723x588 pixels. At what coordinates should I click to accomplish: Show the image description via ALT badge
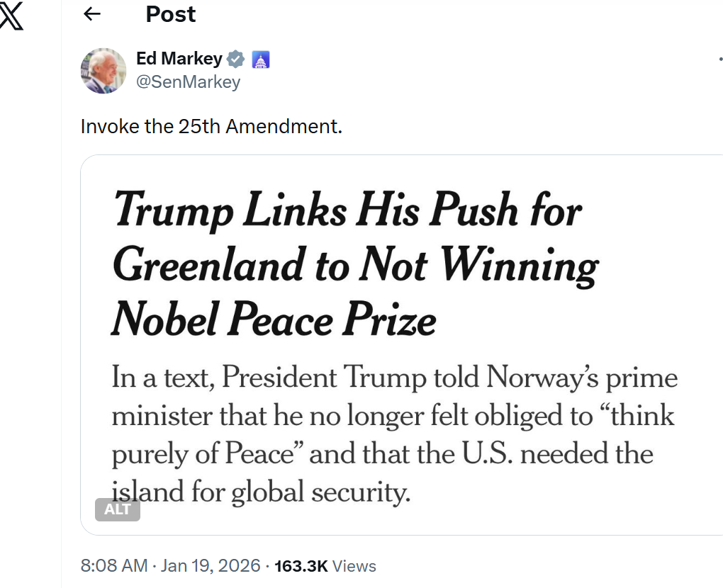point(118,509)
